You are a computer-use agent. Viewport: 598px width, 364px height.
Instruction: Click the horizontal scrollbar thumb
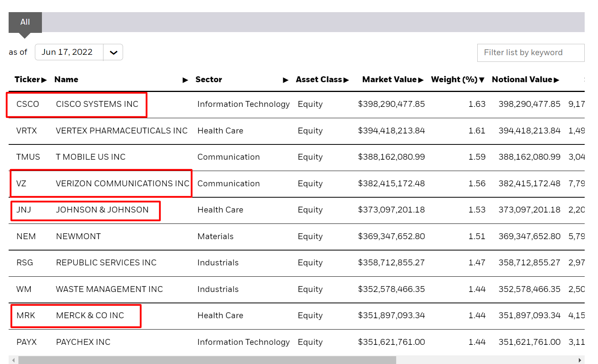(x=207, y=360)
